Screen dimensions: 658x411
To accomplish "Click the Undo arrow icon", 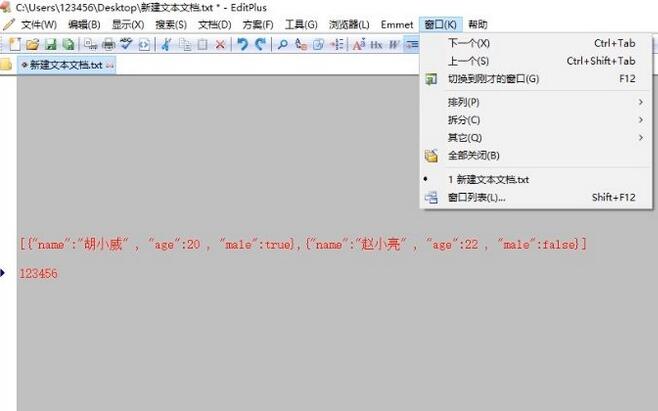I will (243, 44).
